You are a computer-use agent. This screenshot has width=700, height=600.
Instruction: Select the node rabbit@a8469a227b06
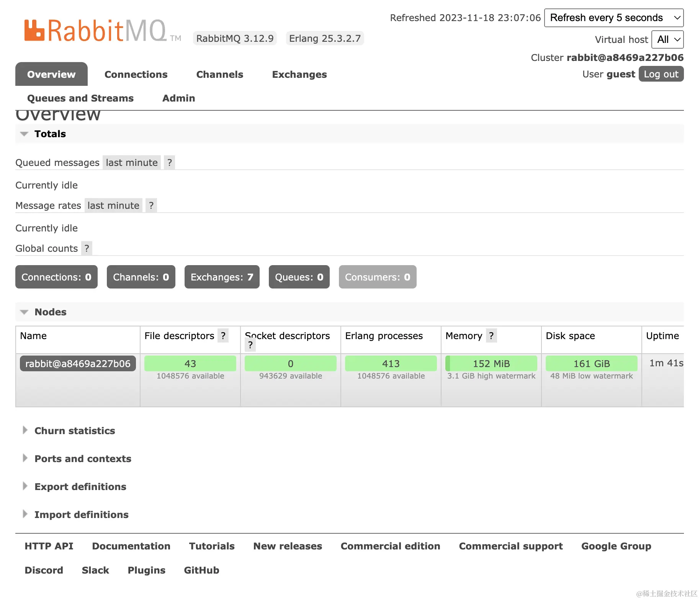78,363
